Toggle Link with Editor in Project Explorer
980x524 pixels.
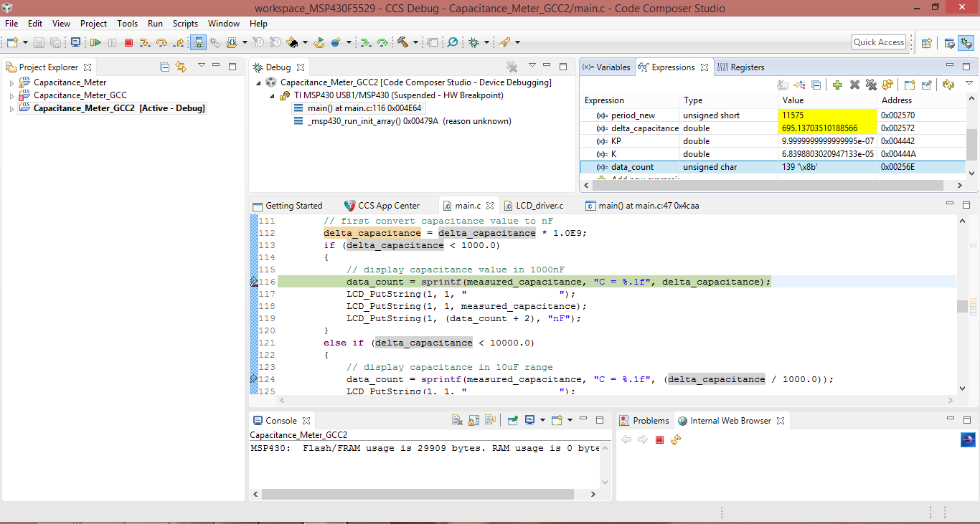(x=181, y=67)
